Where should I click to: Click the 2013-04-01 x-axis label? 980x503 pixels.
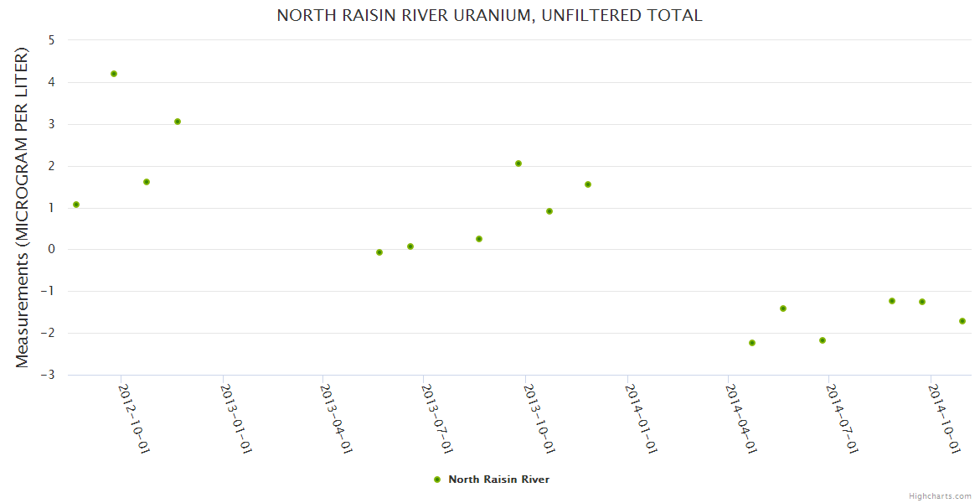click(335, 419)
